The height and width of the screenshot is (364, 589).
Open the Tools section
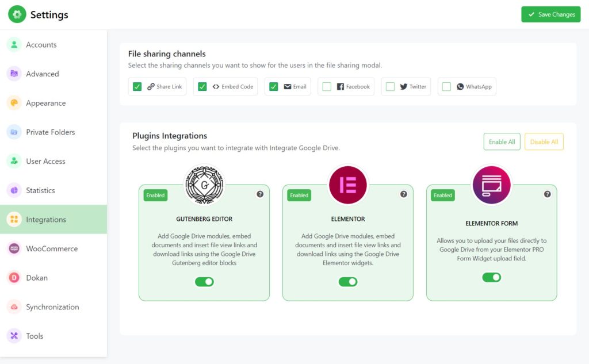(x=53, y=336)
